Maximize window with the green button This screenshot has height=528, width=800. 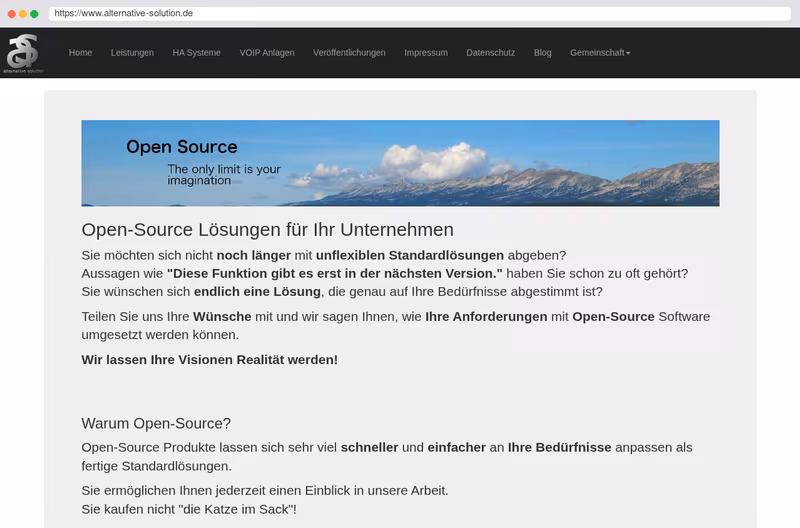point(34,14)
